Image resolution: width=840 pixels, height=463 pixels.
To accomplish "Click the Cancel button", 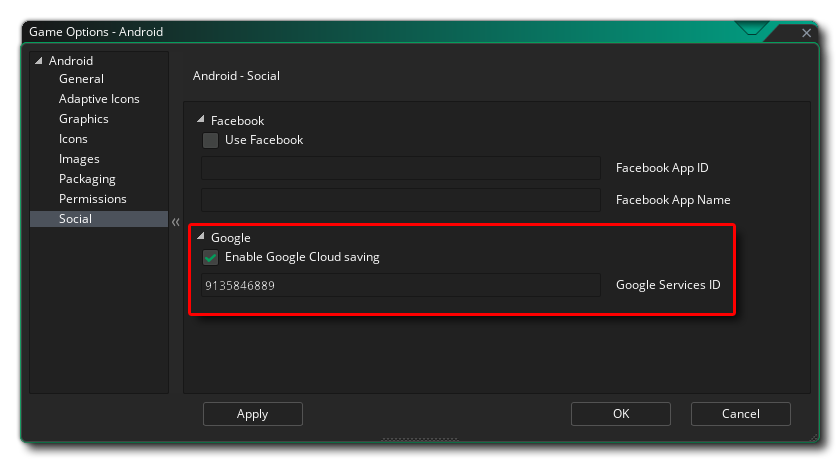I will pyautogui.click(x=741, y=414).
